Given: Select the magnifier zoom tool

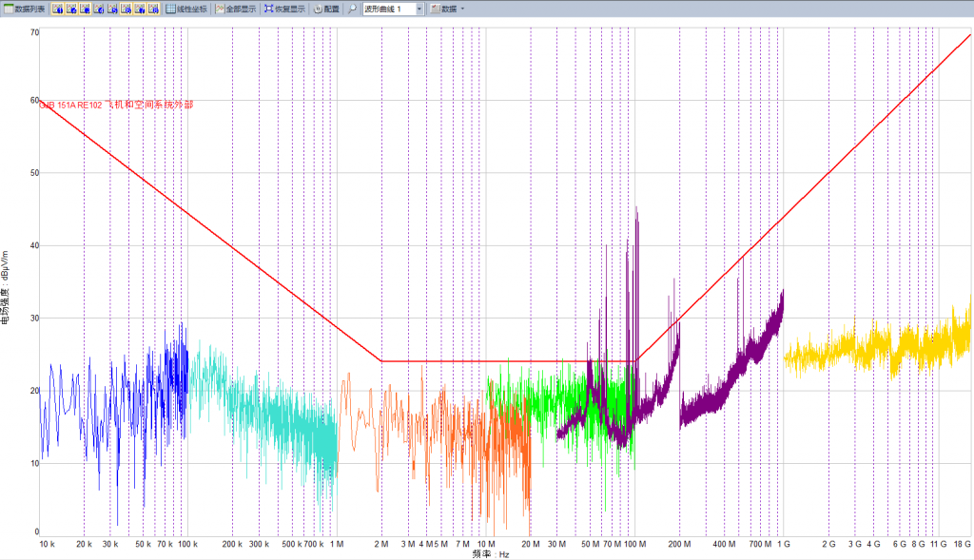Looking at the screenshot, I should tap(352, 9).
